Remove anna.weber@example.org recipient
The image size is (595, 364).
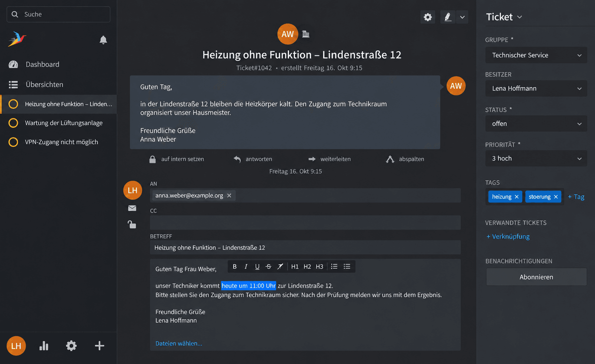[x=229, y=196]
